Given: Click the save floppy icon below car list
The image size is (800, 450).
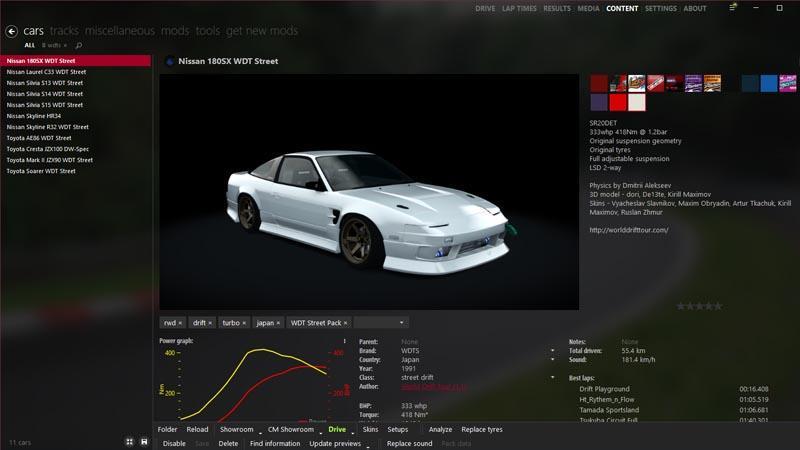Looking at the screenshot, I should 144,442.
